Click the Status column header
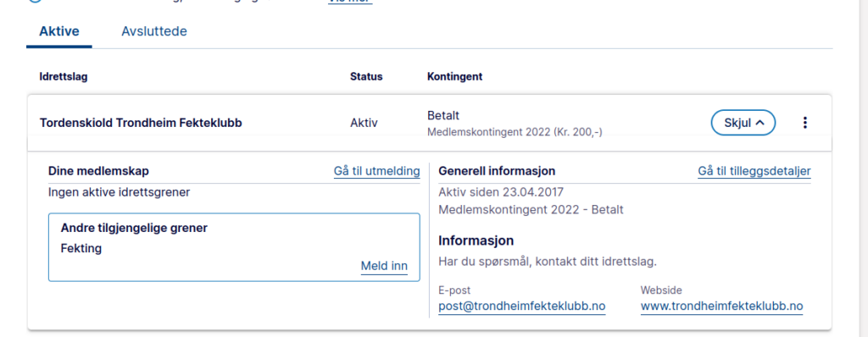The image size is (868, 337). (366, 77)
